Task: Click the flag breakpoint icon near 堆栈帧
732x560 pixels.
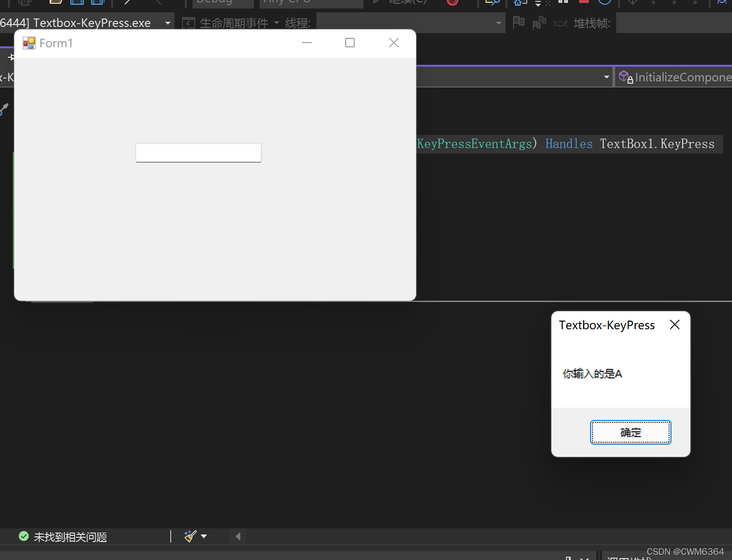Action: (x=519, y=22)
